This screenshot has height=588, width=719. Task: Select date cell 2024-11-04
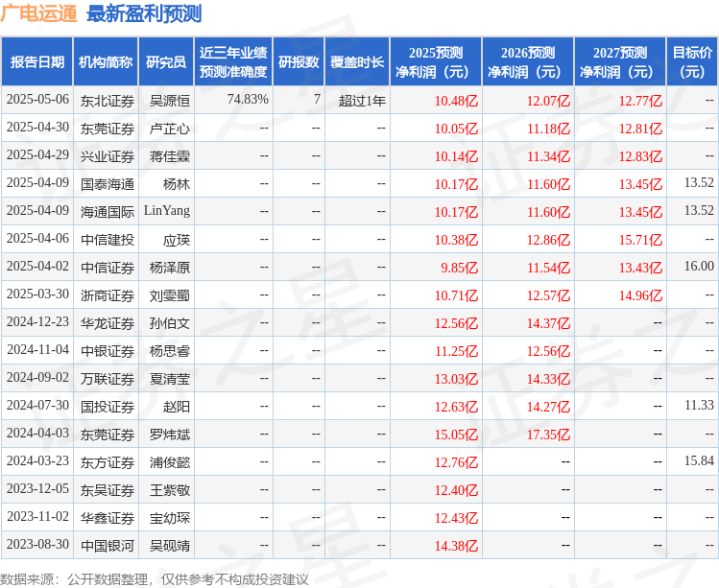(37, 350)
